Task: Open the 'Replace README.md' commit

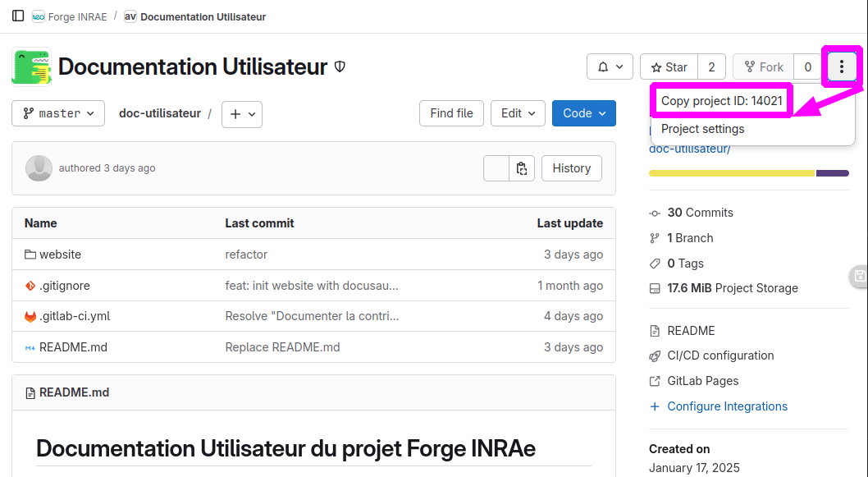Action: point(282,346)
